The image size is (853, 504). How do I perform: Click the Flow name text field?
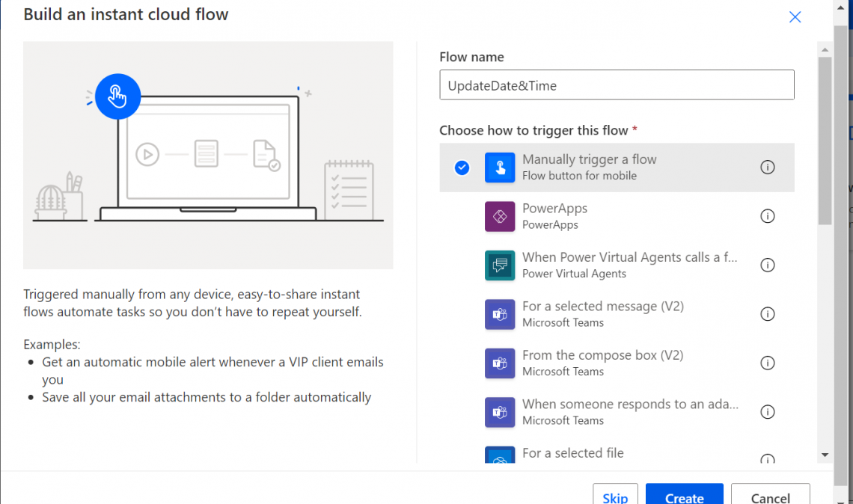click(x=616, y=85)
